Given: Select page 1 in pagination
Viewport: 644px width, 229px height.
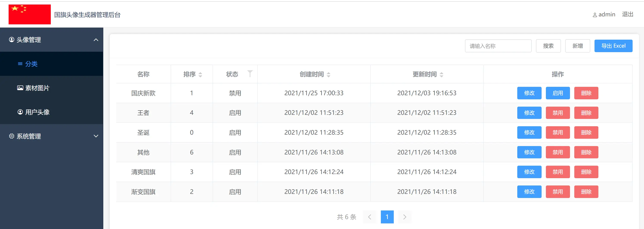Looking at the screenshot, I should coord(387,217).
